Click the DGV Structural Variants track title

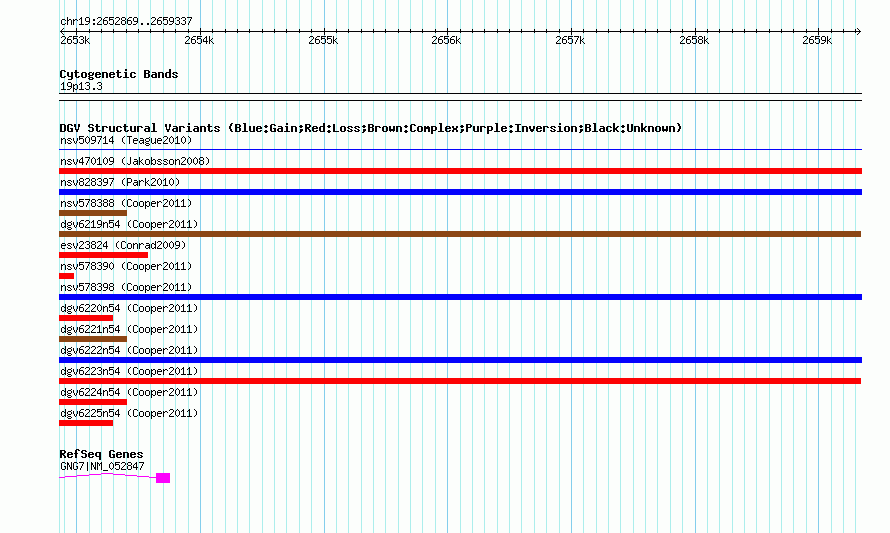click(371, 128)
